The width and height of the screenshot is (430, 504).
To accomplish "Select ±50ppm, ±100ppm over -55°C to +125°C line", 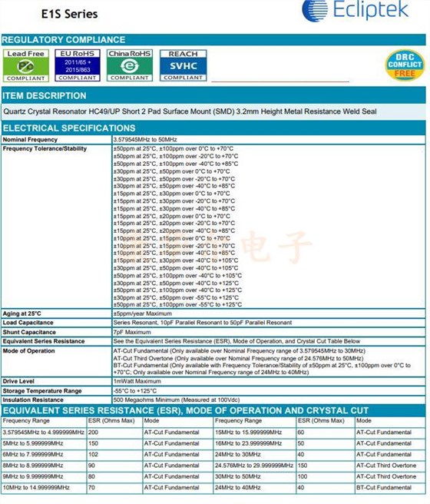I will pyautogui.click(x=177, y=305).
